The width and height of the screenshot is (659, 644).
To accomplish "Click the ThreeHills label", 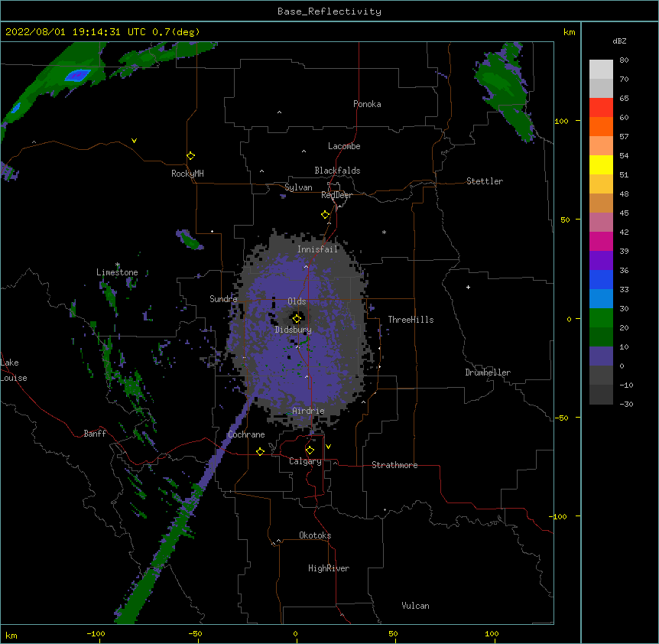I will click(x=411, y=320).
